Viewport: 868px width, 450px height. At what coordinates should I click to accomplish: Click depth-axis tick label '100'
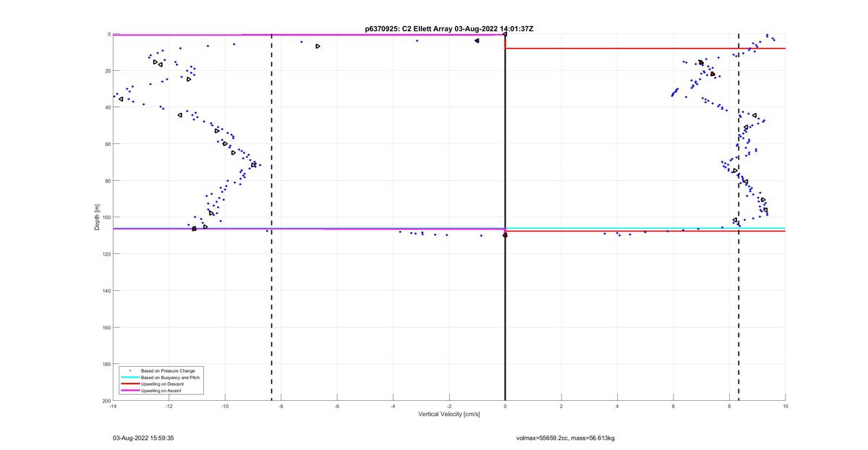pyautogui.click(x=106, y=217)
